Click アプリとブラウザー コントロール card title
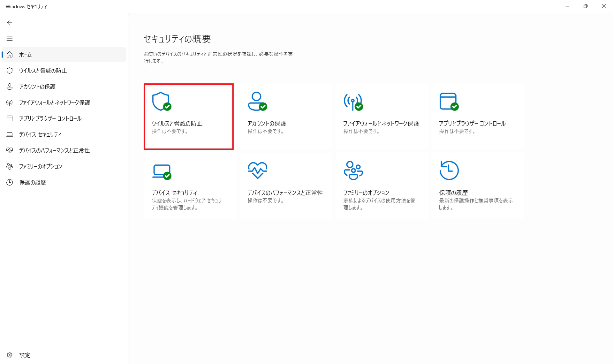Screen dimensions: 613x364 472,124
